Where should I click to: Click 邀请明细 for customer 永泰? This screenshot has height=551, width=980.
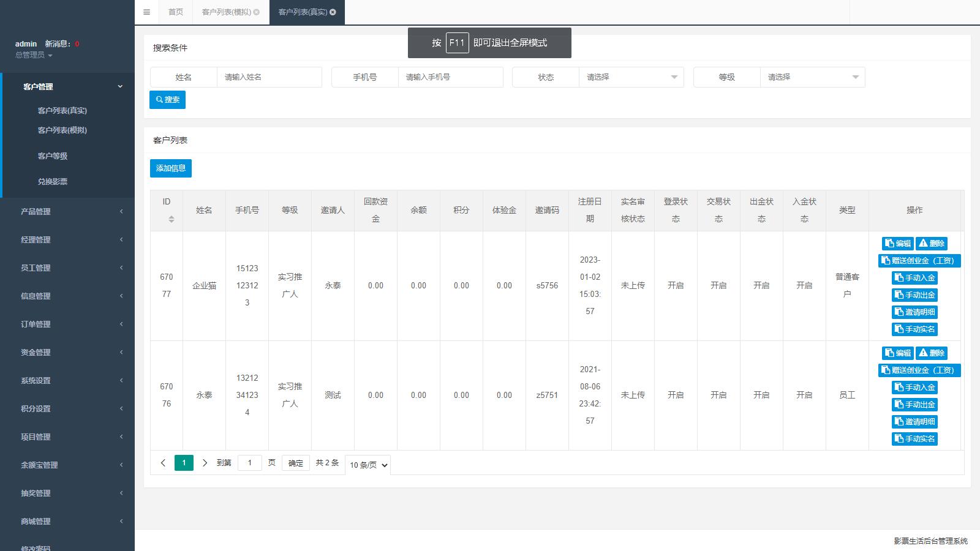[x=914, y=422]
